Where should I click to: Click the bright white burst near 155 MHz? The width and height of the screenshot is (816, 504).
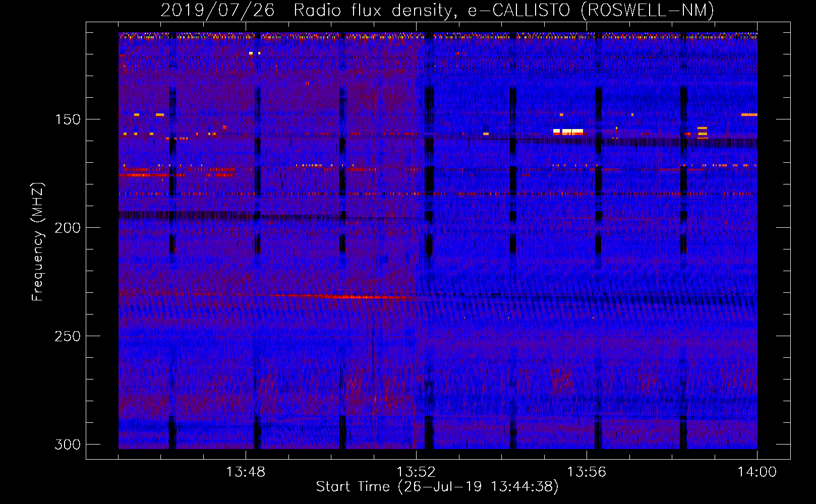click(568, 132)
